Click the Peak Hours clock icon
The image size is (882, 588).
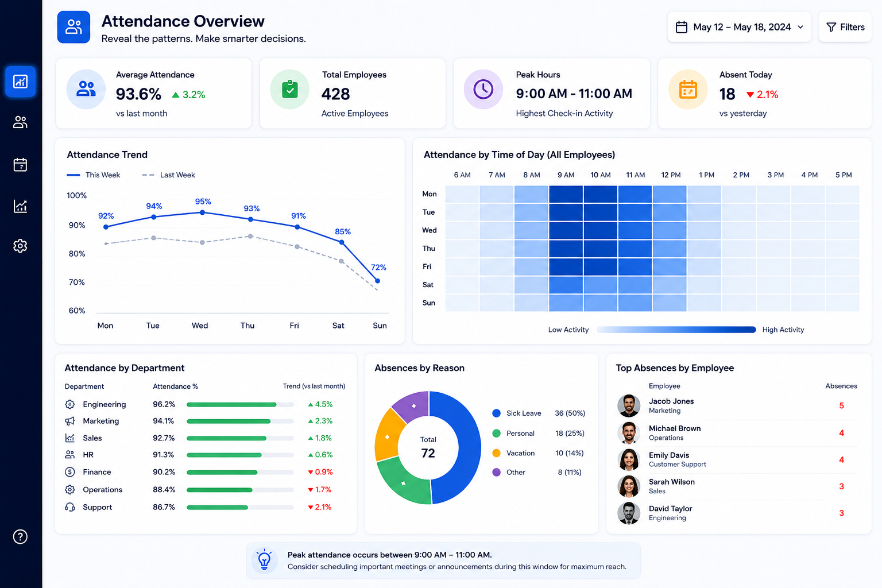point(483,89)
